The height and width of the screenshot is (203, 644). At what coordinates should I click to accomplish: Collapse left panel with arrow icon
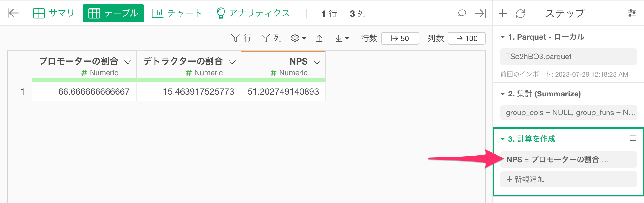point(13,13)
